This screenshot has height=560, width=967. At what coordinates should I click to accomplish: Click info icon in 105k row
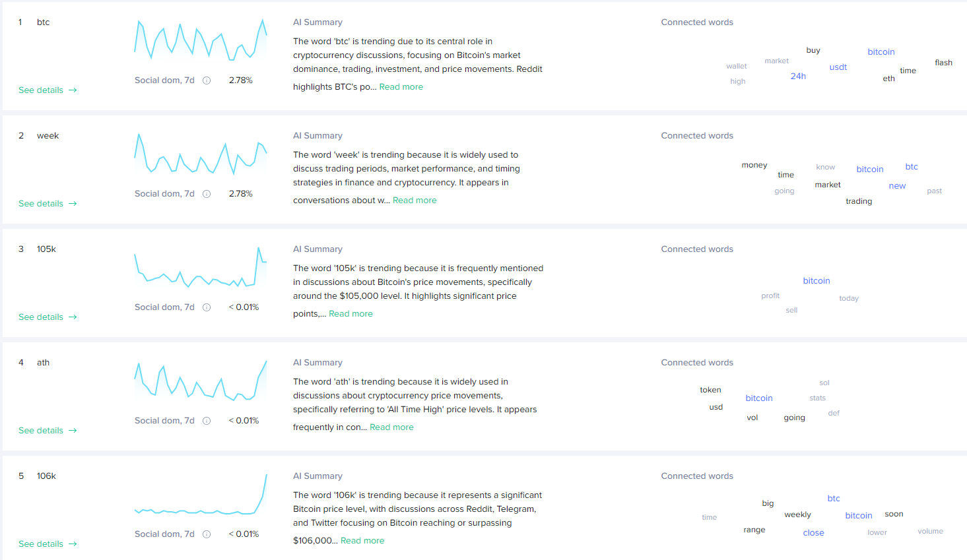(x=207, y=307)
